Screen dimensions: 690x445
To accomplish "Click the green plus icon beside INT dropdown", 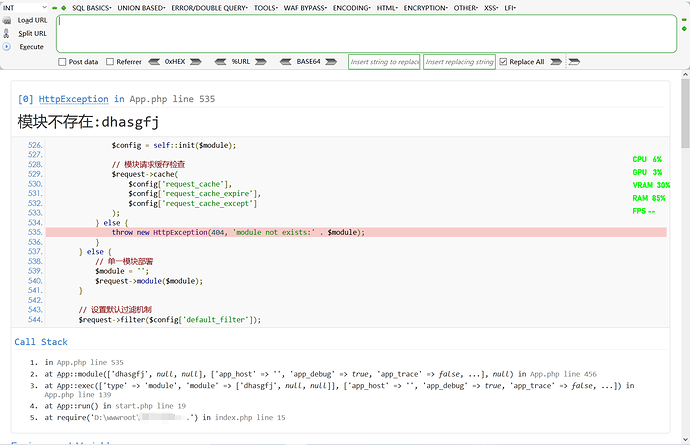I will (x=64, y=8).
